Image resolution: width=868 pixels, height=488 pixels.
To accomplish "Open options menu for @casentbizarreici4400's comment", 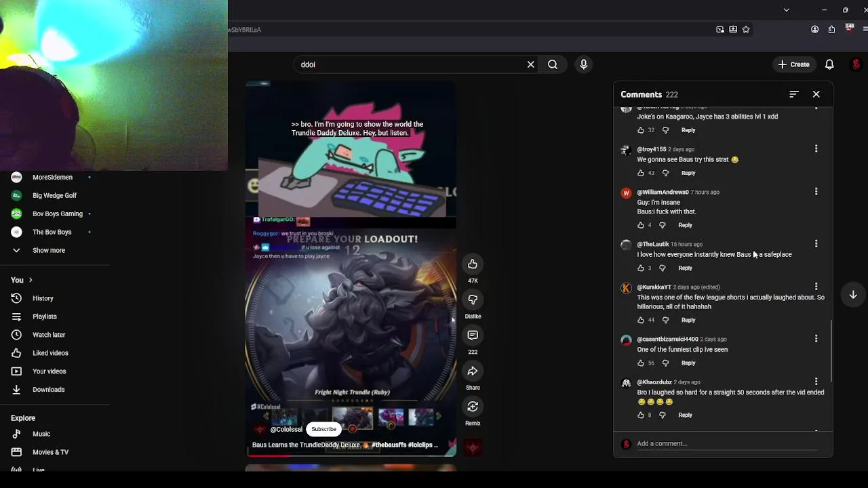I will coord(816,338).
